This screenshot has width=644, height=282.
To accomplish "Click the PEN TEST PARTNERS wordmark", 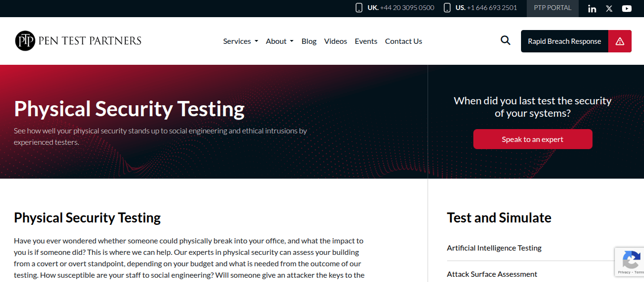I will point(90,40).
